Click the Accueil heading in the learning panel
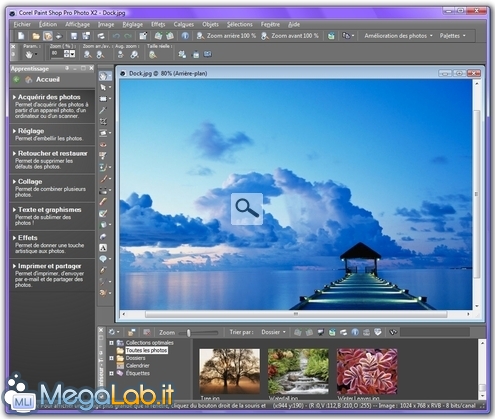Viewport: 495px width, 419px height. (x=48, y=80)
